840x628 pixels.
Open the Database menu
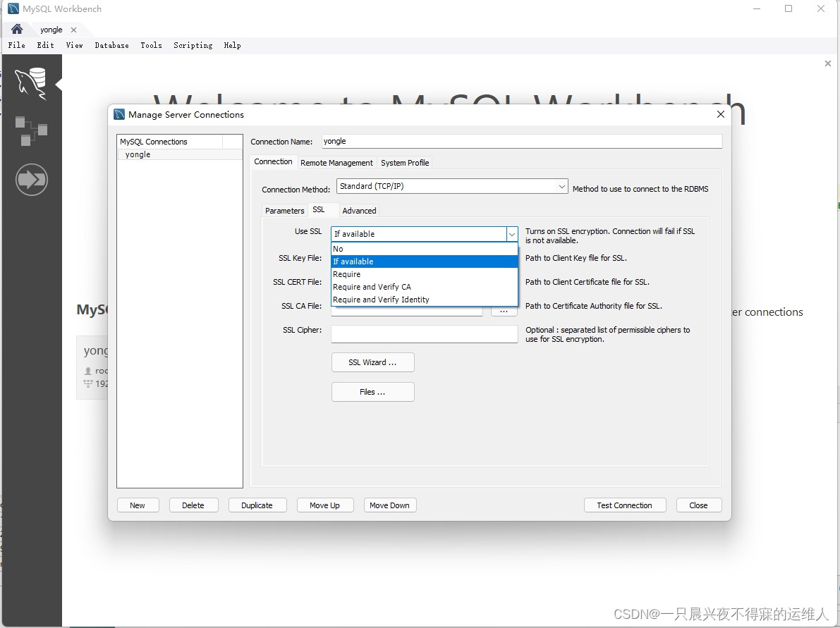tap(111, 46)
